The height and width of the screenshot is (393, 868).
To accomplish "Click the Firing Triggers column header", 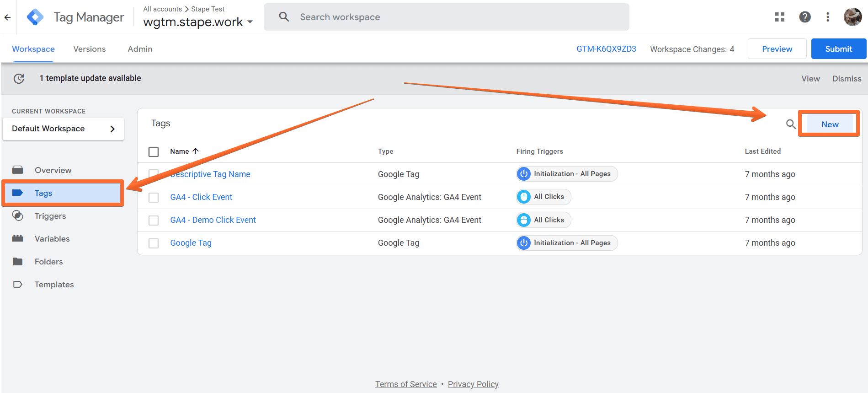I will 540,151.
